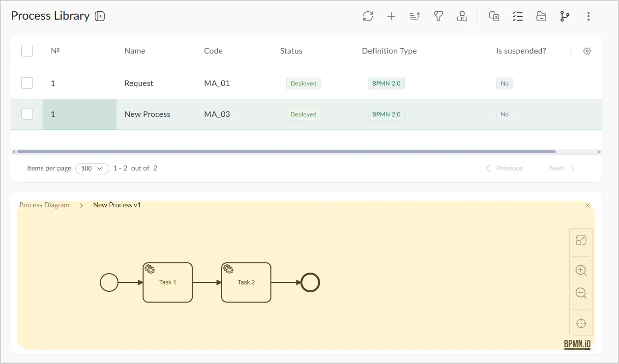Open the items per page dropdown

[92, 168]
